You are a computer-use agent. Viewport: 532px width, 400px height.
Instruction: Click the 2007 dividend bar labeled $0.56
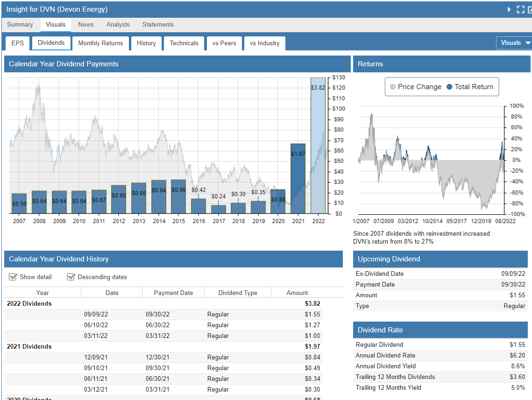[x=19, y=204]
